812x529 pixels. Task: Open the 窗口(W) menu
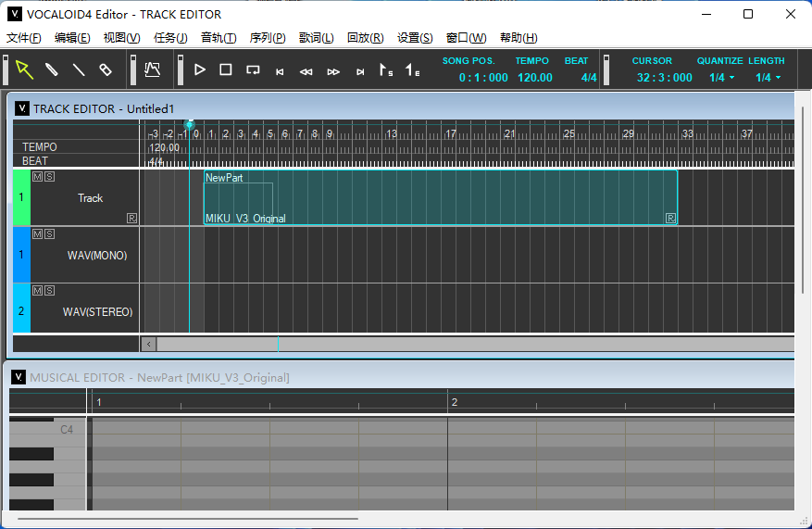point(466,38)
